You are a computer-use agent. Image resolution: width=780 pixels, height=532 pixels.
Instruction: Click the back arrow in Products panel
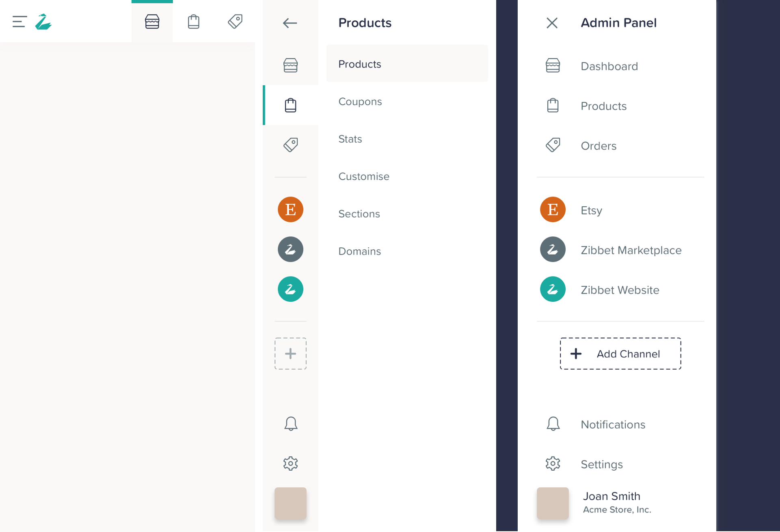click(290, 22)
